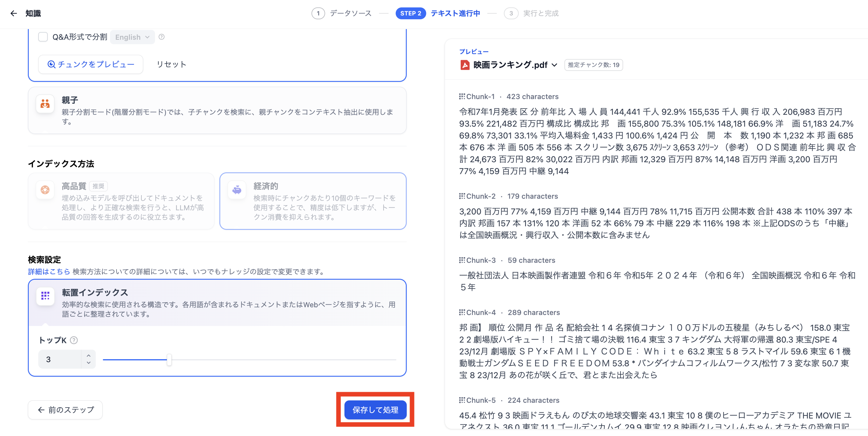Screen dimensions: 868x436
Task: Click the 経済的 wallet icon
Action: click(237, 190)
